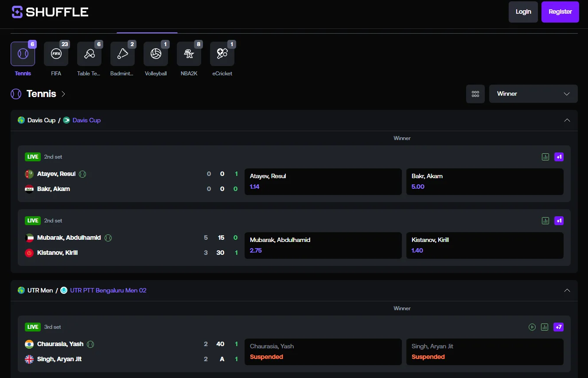Viewport: 588px width, 378px height.
Task: Click Davis Cup category text before slash
Action: click(41, 120)
